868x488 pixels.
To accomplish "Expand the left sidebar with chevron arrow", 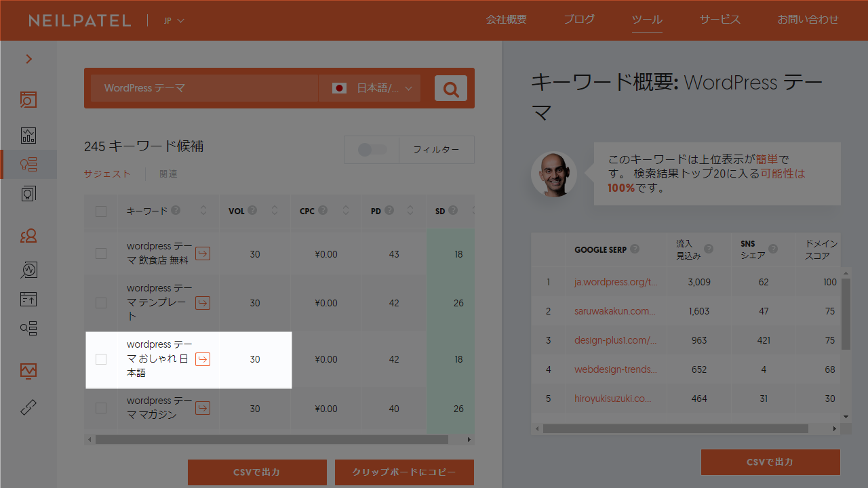I will click(x=28, y=59).
